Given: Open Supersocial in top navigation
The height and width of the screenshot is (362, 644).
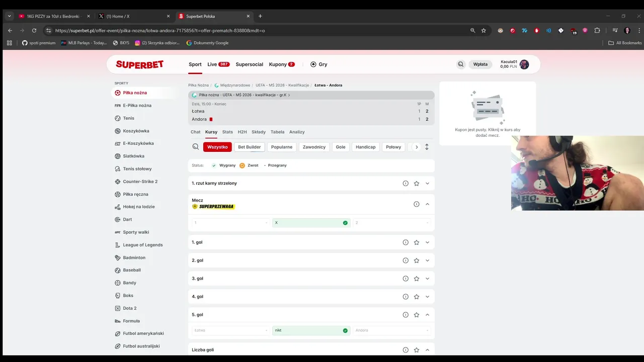Looking at the screenshot, I should point(250,64).
